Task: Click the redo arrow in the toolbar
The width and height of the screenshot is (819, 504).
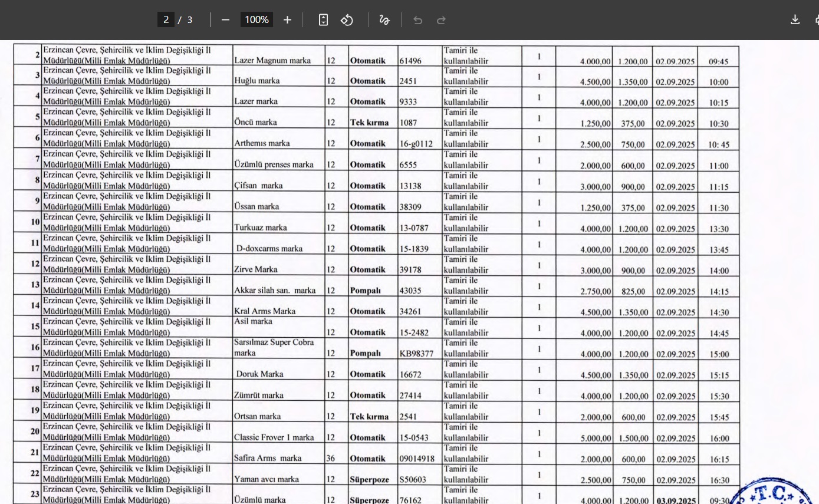Action: [x=441, y=20]
